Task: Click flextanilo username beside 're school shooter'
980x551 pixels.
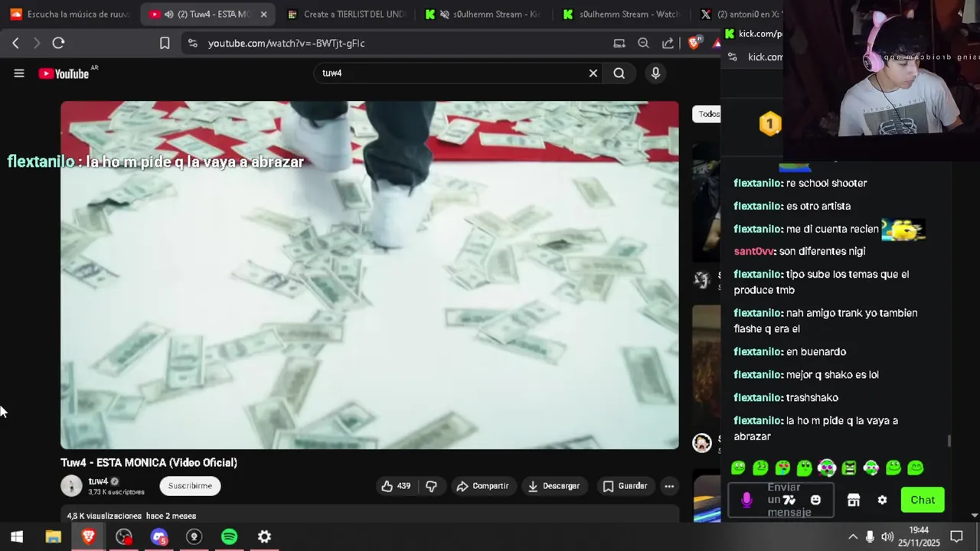Action: pos(758,183)
